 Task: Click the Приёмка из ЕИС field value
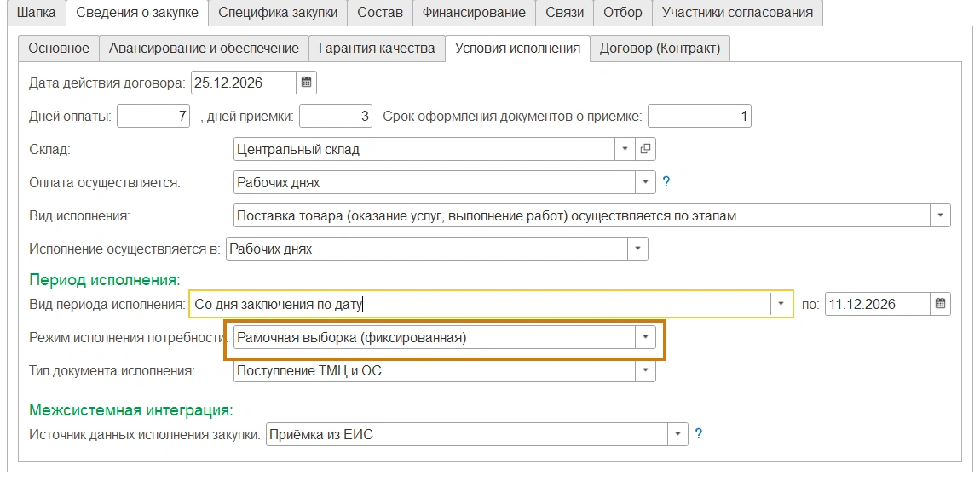(x=467, y=434)
